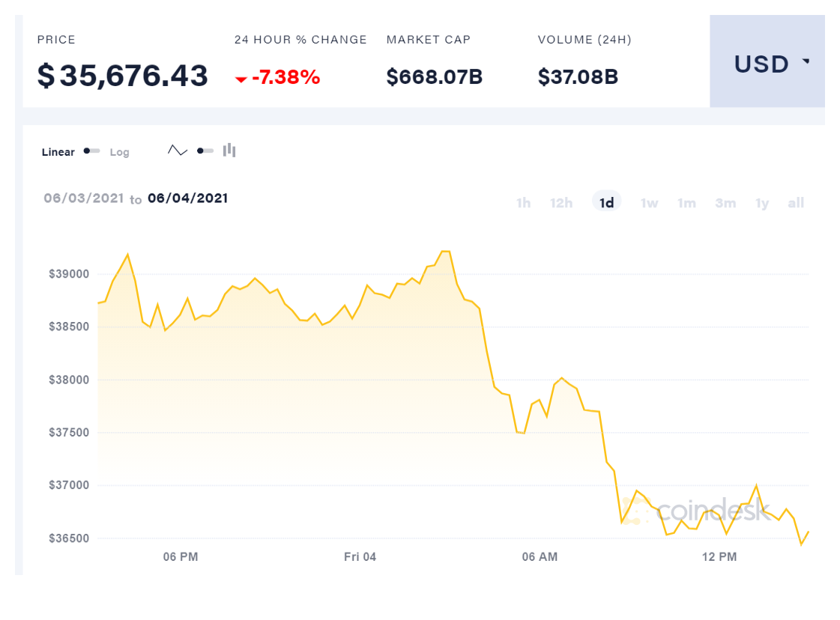Select the Log scale label
Image resolution: width=840 pixels, height=620 pixels.
(x=119, y=152)
